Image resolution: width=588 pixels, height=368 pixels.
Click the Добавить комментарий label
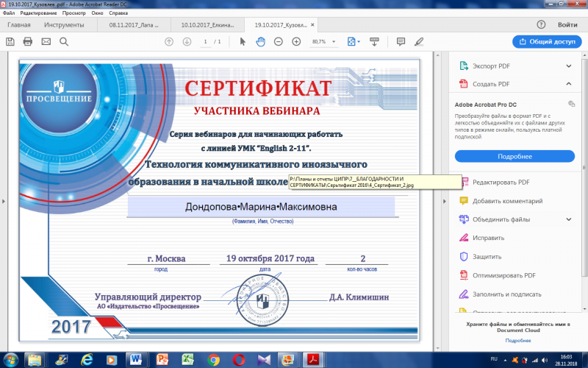click(507, 201)
